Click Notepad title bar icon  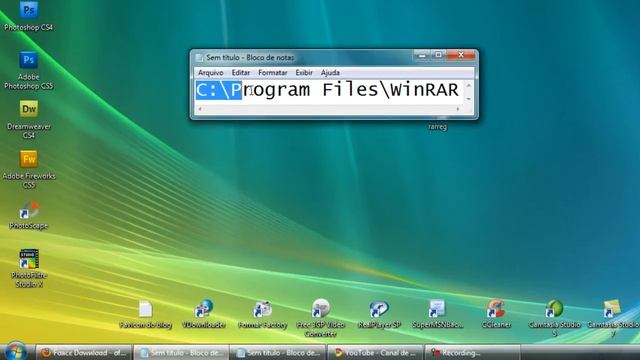coord(199,58)
